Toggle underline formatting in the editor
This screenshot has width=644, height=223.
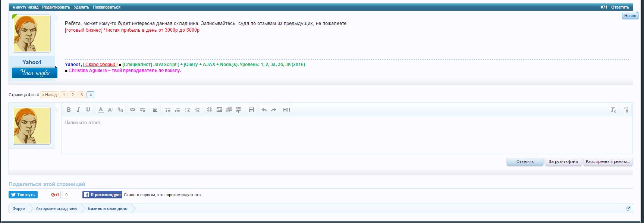pos(88,110)
